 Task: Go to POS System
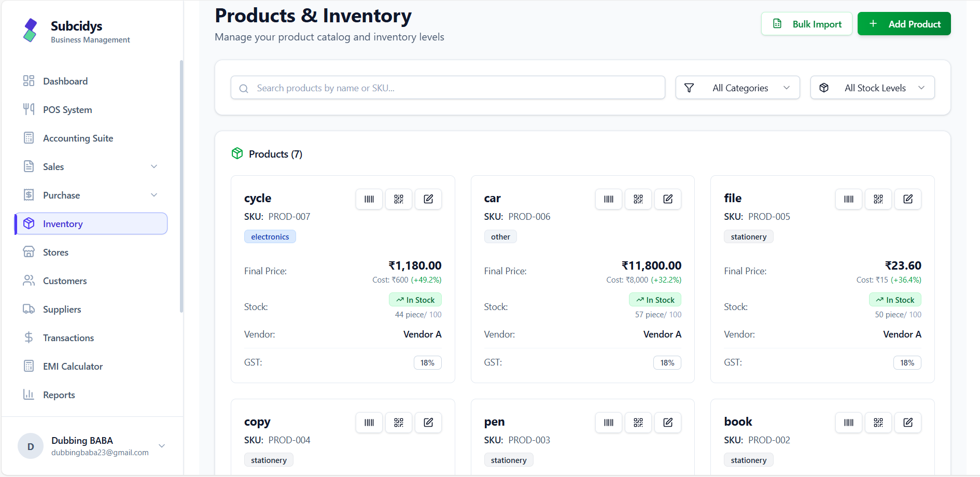coord(91,109)
